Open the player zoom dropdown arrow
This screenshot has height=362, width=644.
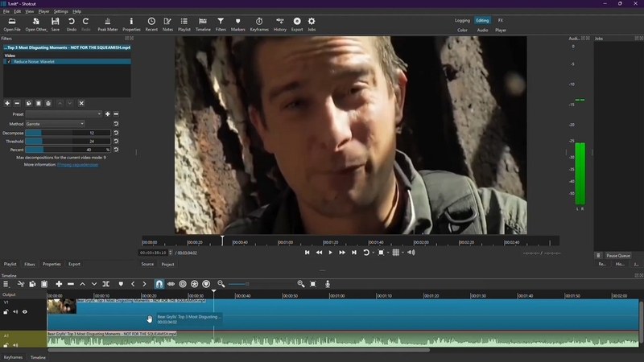coord(388,253)
